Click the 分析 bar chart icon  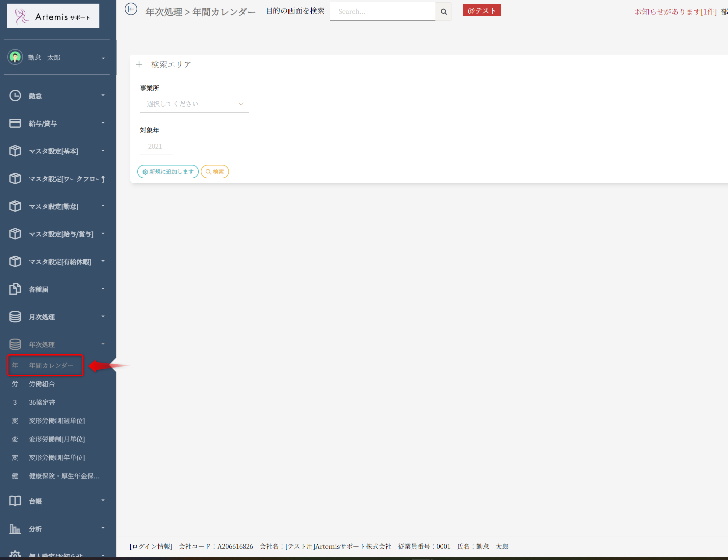point(15,528)
